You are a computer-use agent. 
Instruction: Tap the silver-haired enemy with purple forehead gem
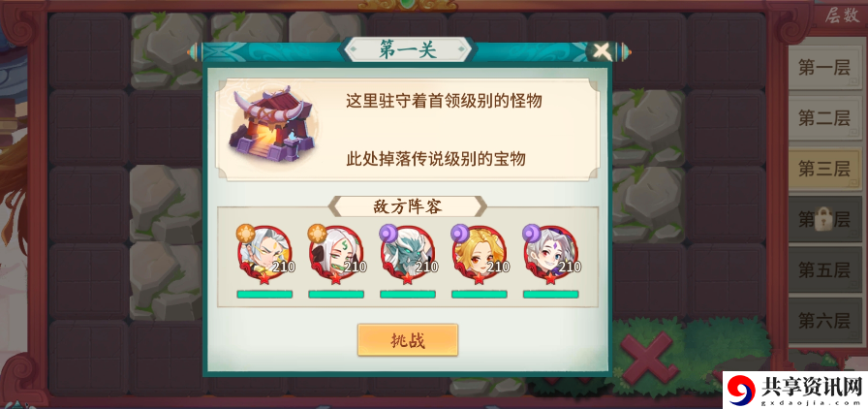[550, 254]
